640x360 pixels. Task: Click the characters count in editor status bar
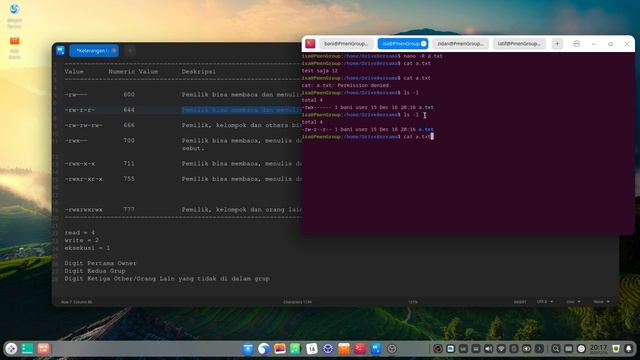tap(298, 302)
